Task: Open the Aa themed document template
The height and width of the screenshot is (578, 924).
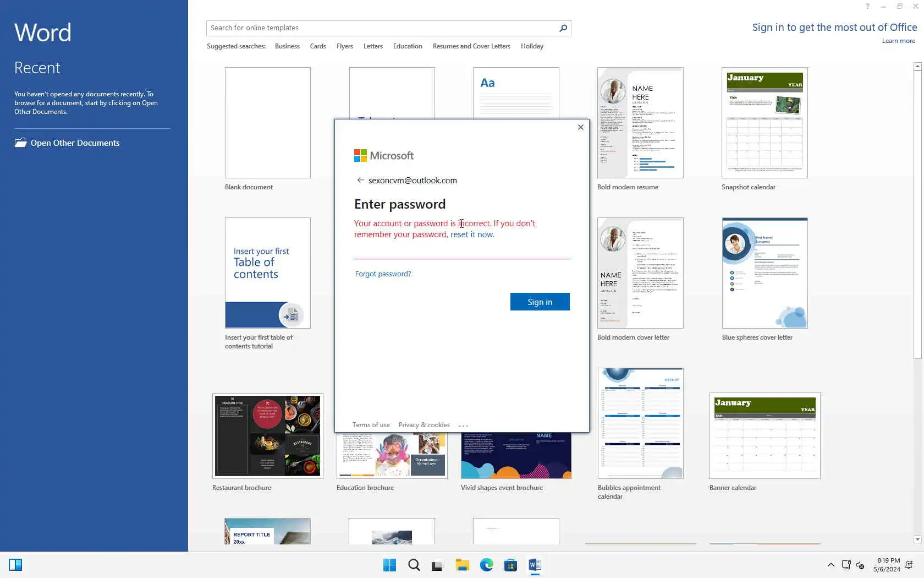Action: [x=516, y=93]
